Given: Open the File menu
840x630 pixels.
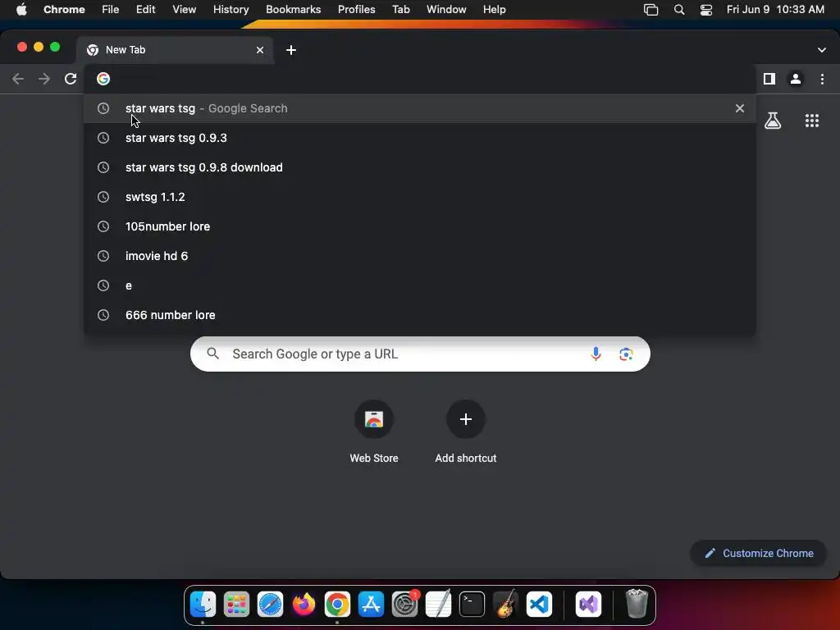Looking at the screenshot, I should pos(111,10).
